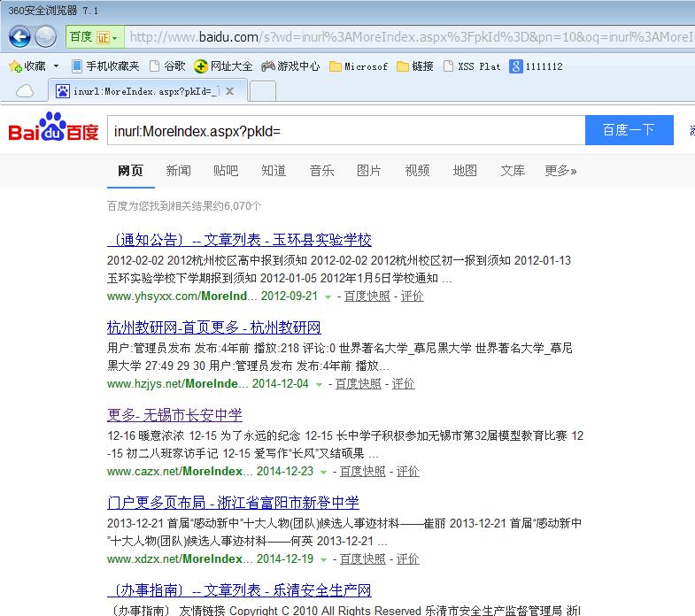695x616 pixels.
Task: Switch to the 文库 tab
Action: click(x=513, y=171)
